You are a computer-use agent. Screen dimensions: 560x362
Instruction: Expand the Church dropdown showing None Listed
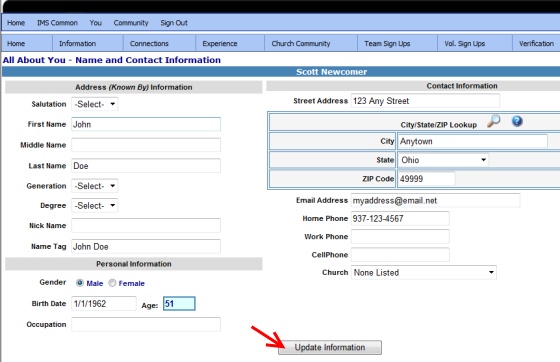pyautogui.click(x=424, y=272)
